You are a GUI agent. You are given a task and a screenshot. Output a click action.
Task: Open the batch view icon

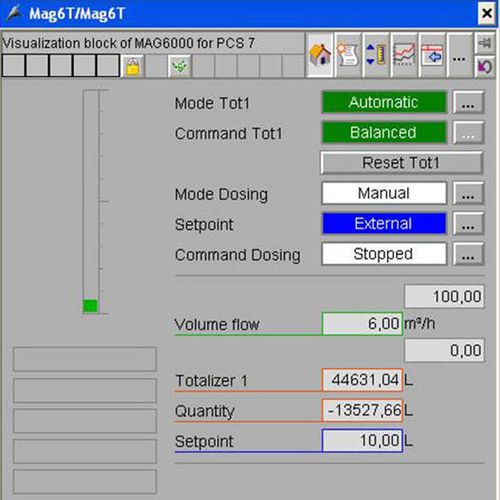[432, 55]
